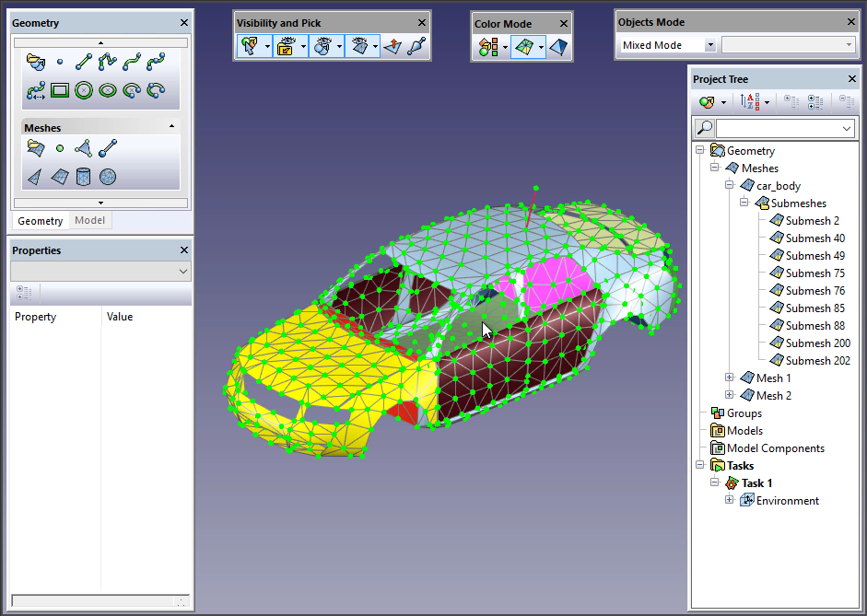This screenshot has height=616, width=867.
Task: Toggle the pick selection mode button
Action: coord(249,47)
